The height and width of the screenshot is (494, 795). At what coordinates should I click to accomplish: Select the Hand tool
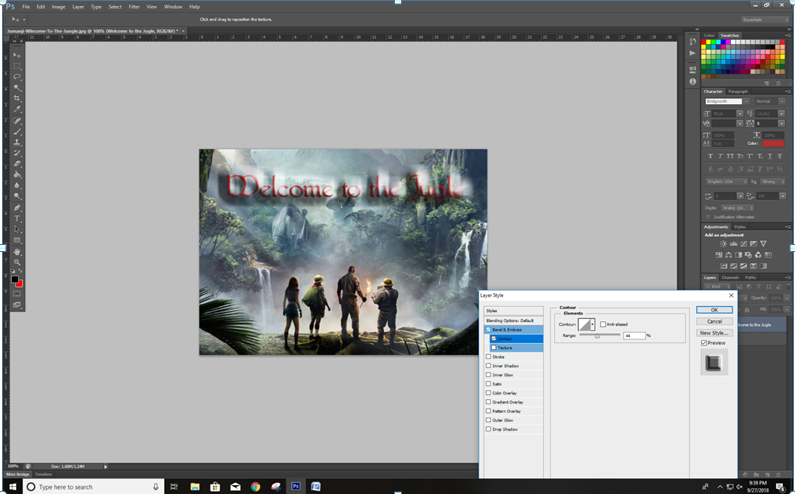pos(17,252)
